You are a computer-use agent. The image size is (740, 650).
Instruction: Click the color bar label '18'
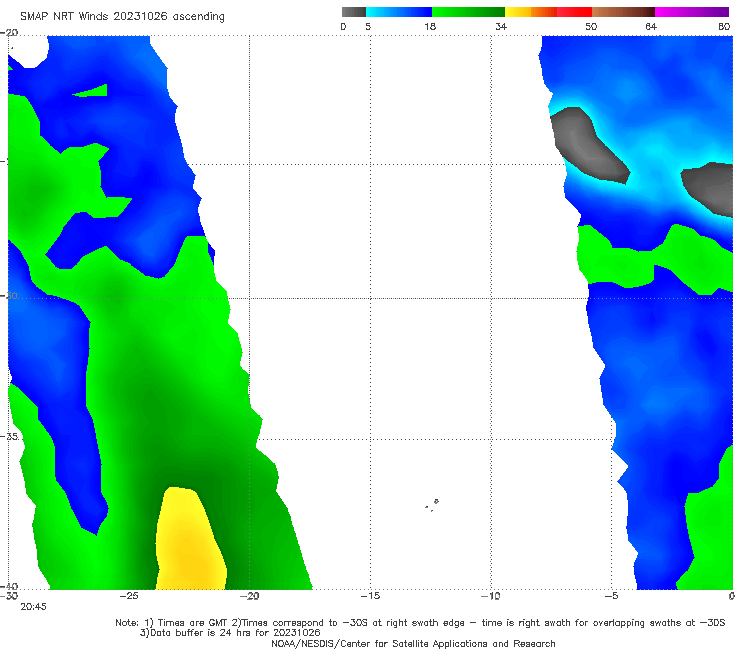430,26
